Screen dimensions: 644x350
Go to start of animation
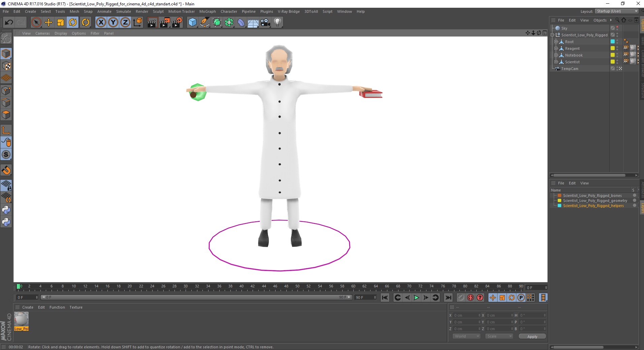point(385,297)
